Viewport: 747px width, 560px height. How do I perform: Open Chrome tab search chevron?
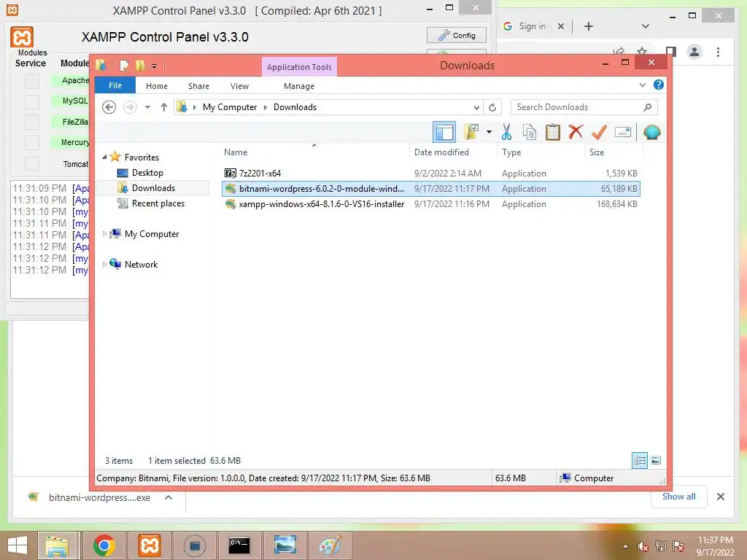point(646,26)
